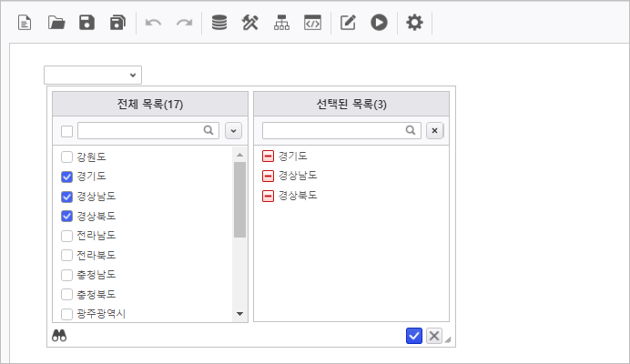
Task: Open the hierarchy structure icon
Action: point(281,23)
